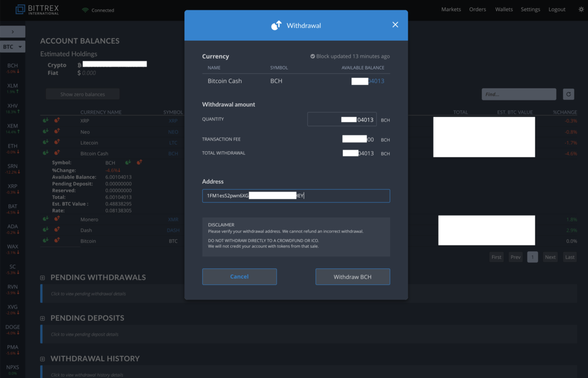588x378 pixels.
Task: Click the withdraw icon beside the BCH symbol detail
Action: (x=139, y=162)
